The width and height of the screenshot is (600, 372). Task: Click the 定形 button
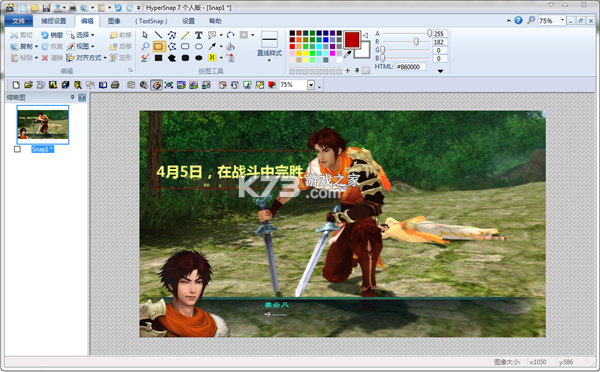pyautogui.click(x=121, y=58)
